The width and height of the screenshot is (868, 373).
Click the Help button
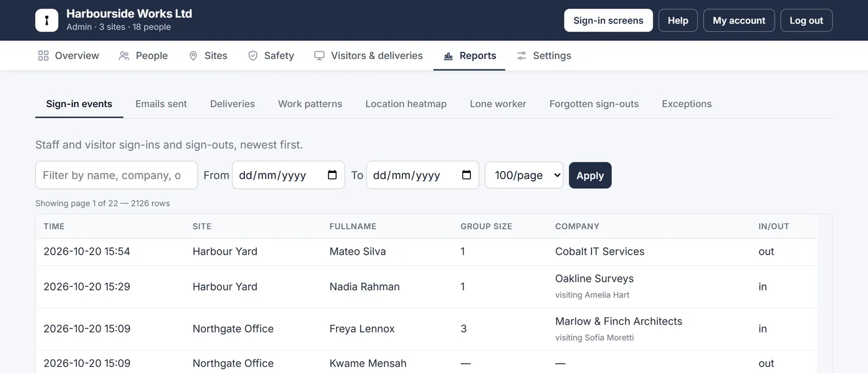tap(678, 20)
